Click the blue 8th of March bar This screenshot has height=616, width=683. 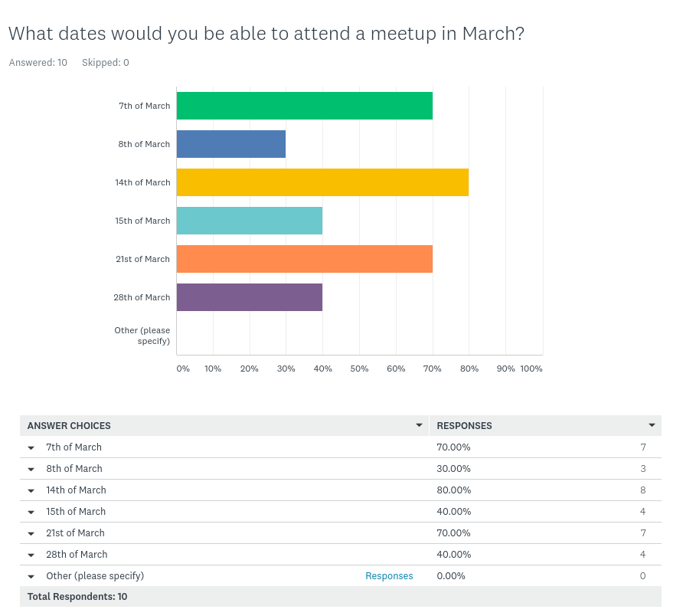pos(230,144)
